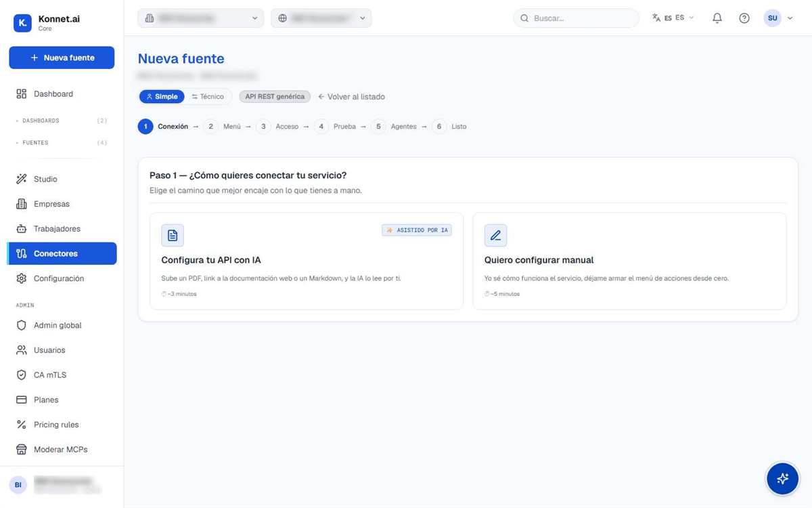The image size is (812, 508).
Task: Click the Usuarios people icon
Action: tap(22, 350)
